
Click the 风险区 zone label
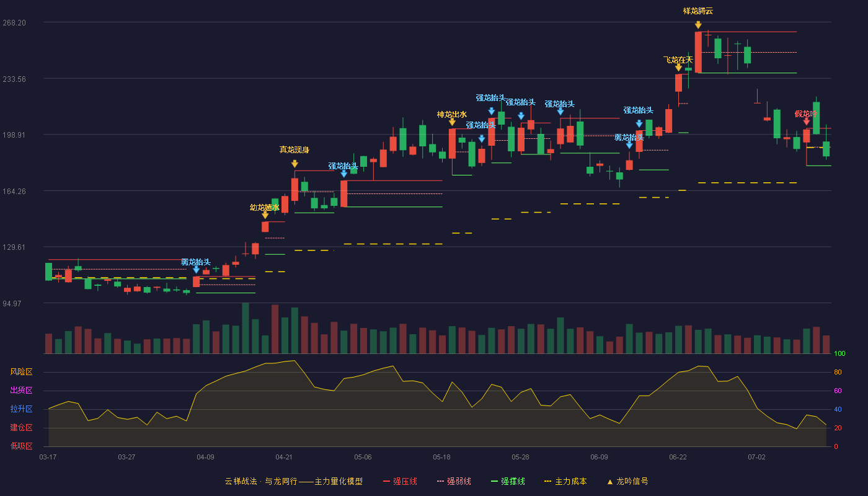22,372
